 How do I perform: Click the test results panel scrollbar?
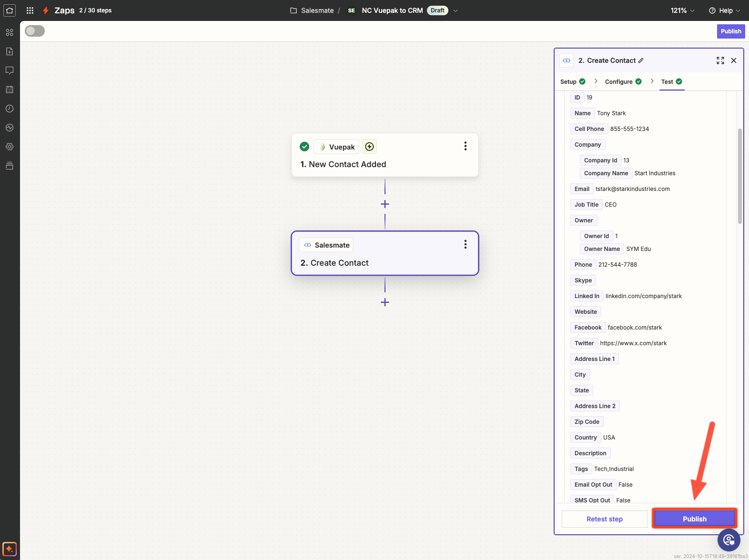[739, 176]
